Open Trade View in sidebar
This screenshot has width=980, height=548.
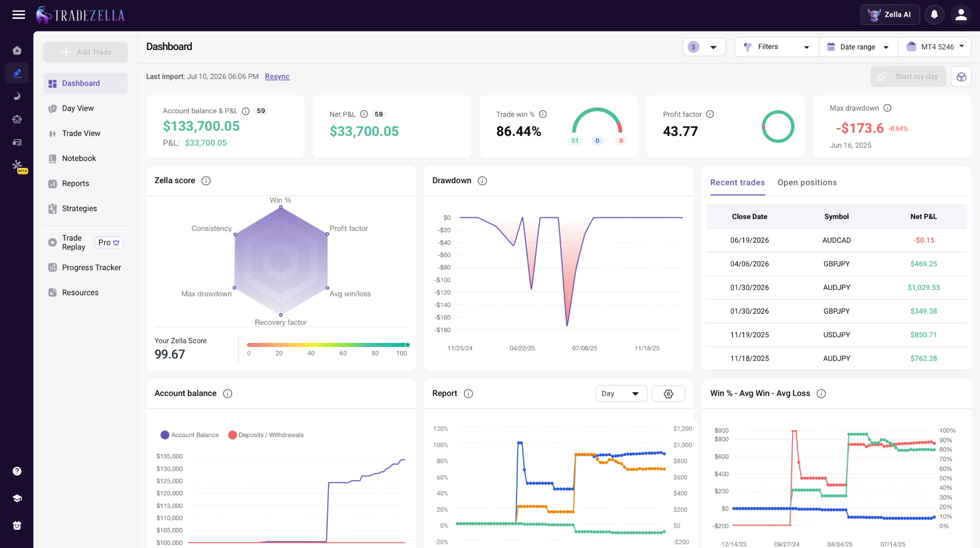(x=85, y=133)
